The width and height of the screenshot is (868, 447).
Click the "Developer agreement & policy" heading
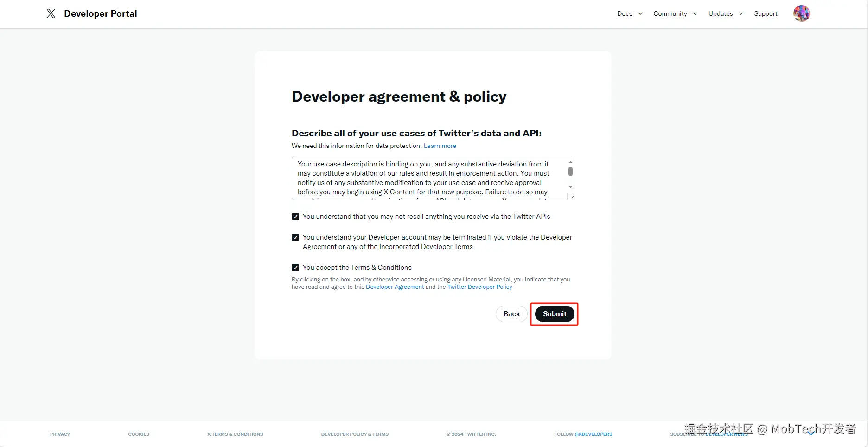pyautogui.click(x=399, y=96)
